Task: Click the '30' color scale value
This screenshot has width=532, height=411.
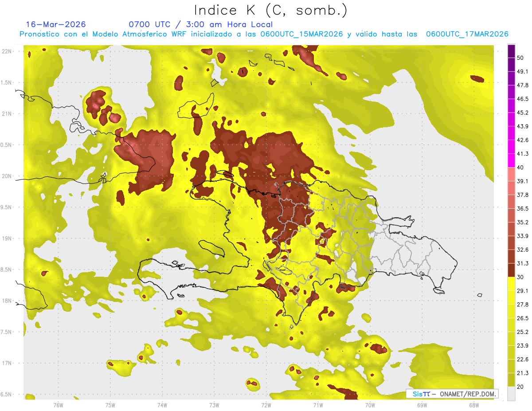Action: (520, 277)
